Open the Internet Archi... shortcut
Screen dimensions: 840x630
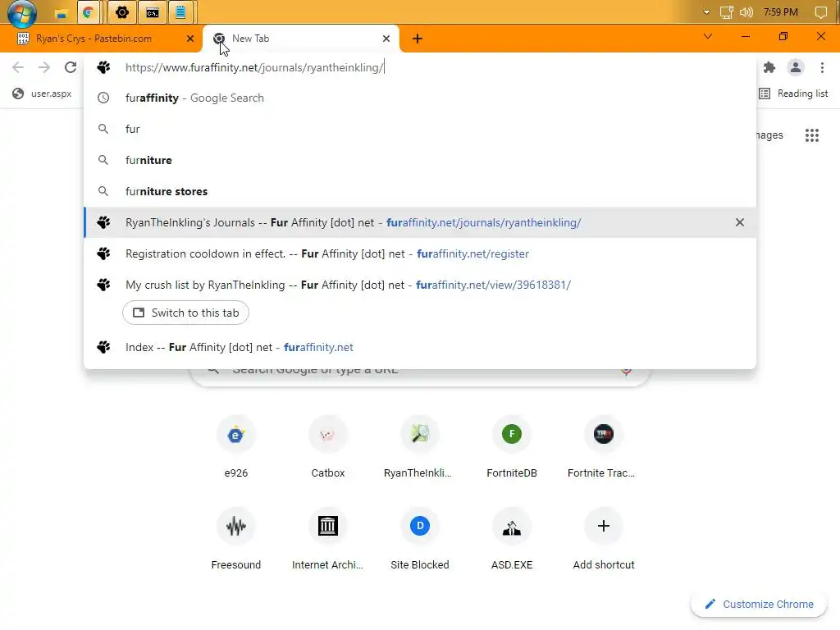(x=328, y=540)
